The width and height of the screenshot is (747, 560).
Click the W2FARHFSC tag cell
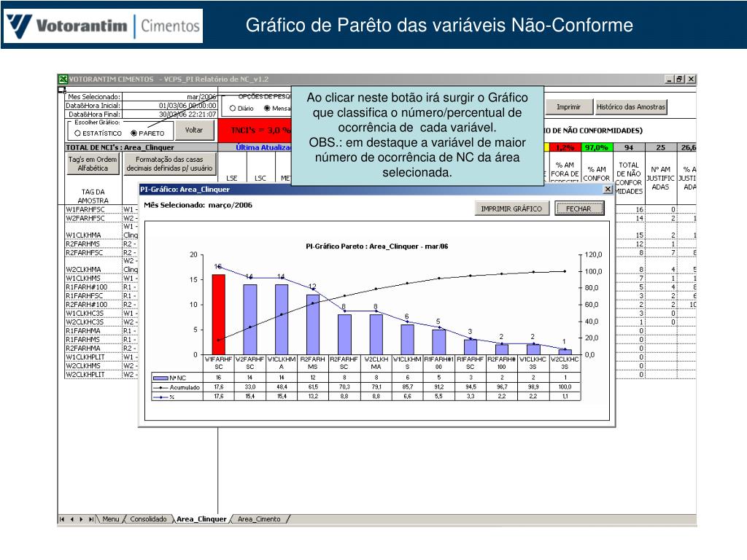93,218
